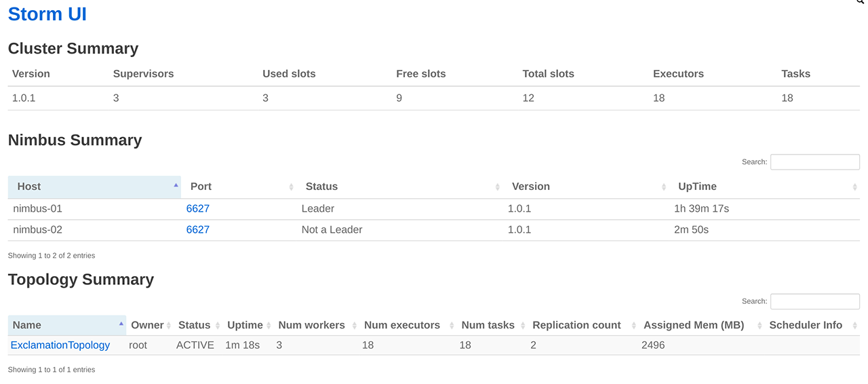Sort topologies by Scheduler Info header

pyautogui.click(x=806, y=325)
